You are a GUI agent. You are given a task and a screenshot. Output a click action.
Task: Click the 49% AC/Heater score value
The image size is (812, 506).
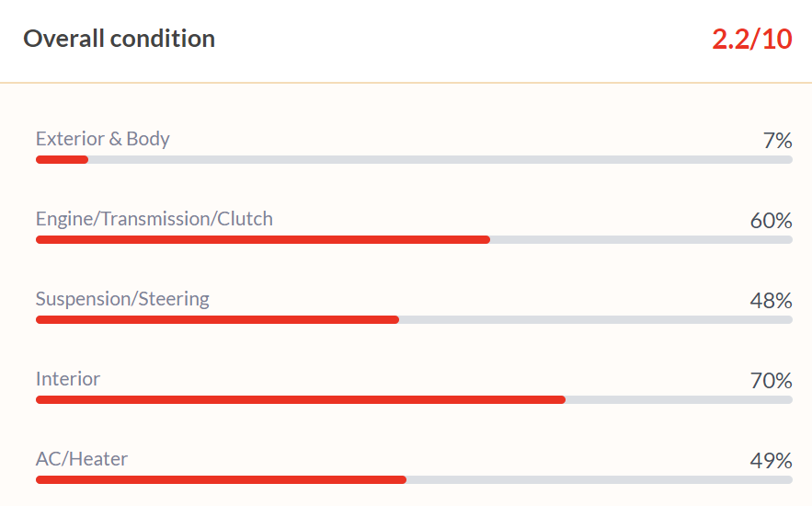[772, 460]
